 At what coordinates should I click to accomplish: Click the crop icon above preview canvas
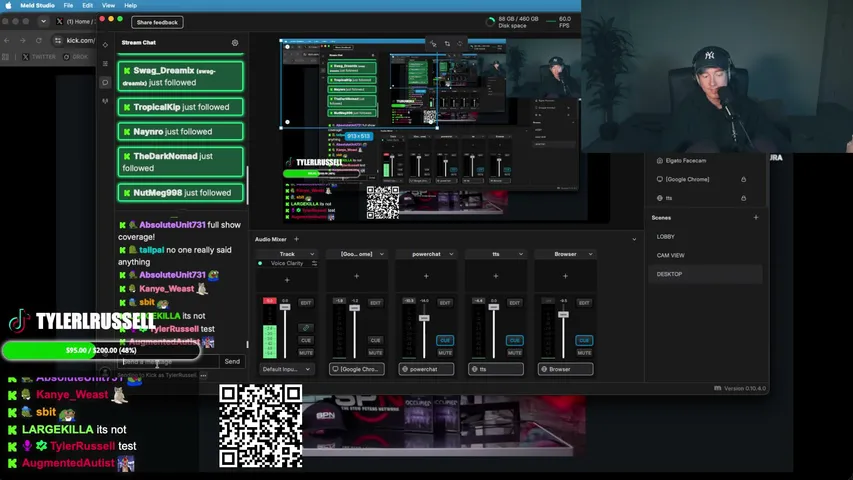click(x=447, y=44)
